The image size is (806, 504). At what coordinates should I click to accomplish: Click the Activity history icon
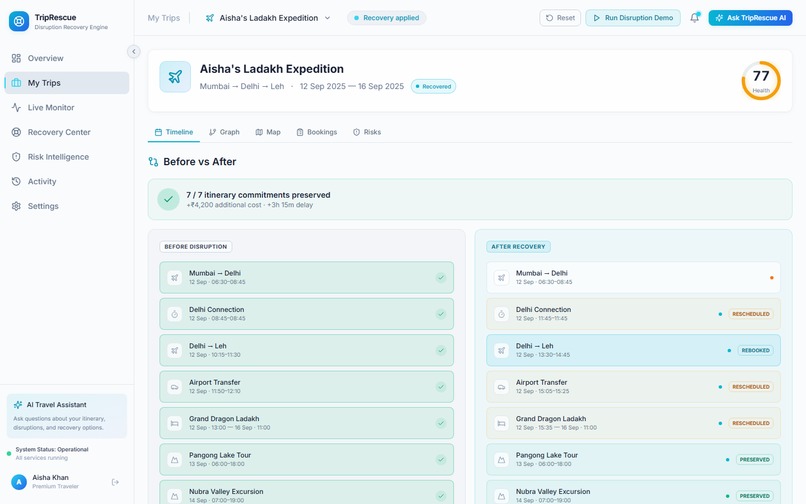pyautogui.click(x=16, y=182)
